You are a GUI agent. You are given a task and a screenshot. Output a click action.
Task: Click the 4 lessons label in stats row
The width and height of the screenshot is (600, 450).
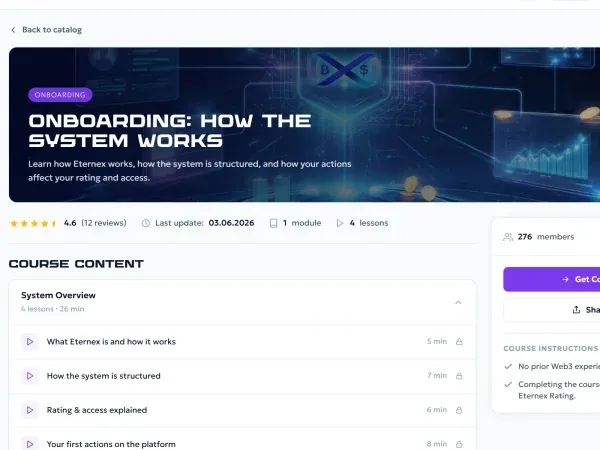(369, 223)
